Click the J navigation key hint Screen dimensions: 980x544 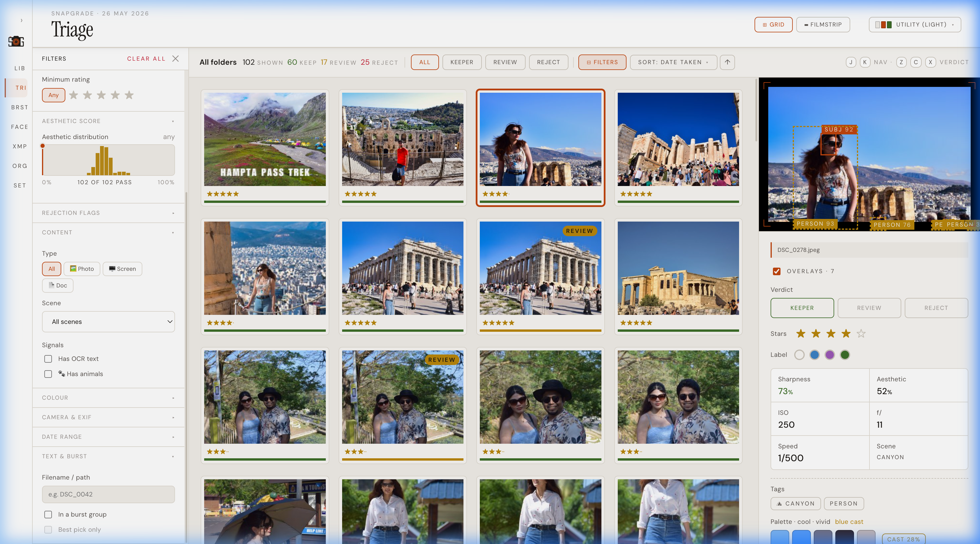pos(851,62)
